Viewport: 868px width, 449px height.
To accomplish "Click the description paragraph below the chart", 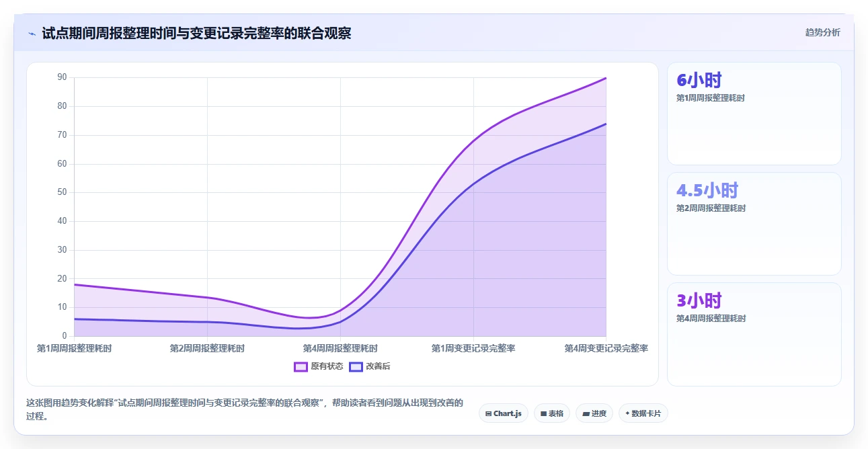I will (x=245, y=409).
